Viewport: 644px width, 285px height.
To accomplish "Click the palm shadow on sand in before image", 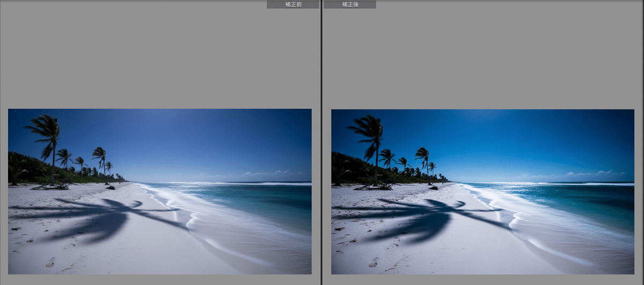I will tap(107, 215).
